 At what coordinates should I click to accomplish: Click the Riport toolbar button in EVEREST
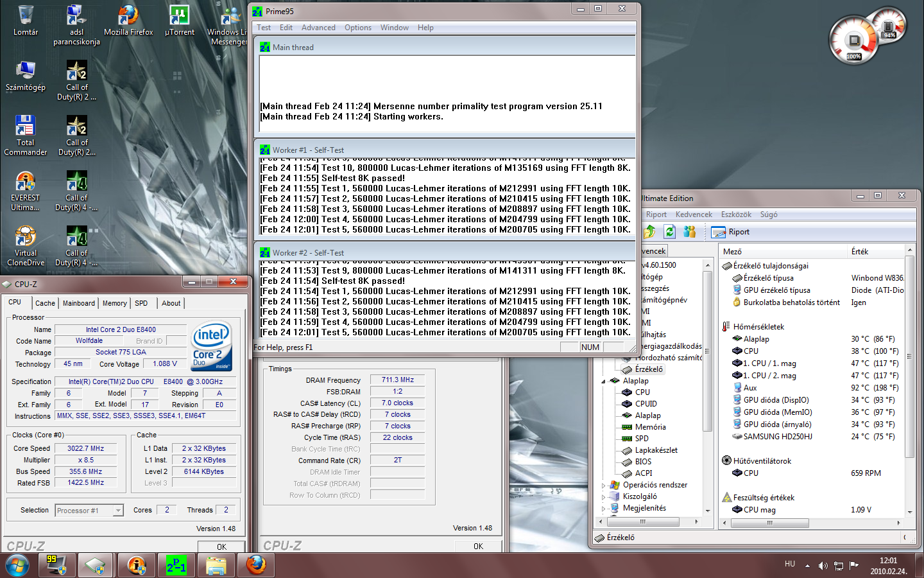coord(730,232)
